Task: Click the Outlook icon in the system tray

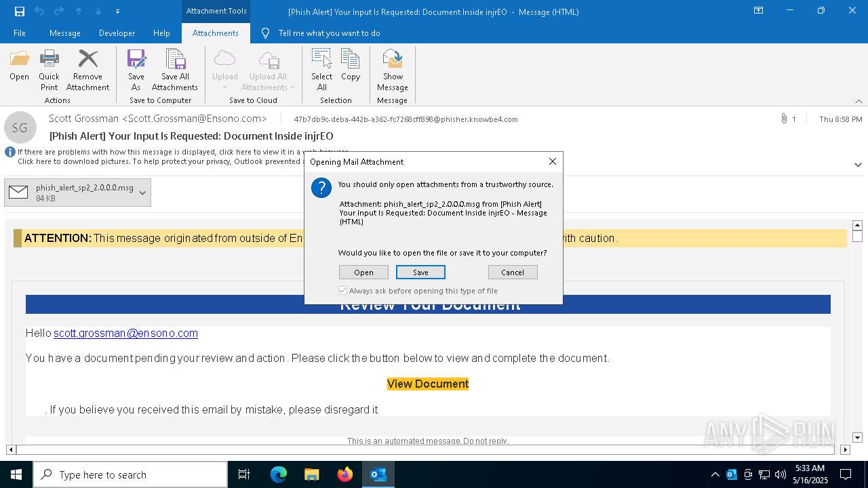Action: click(x=731, y=474)
